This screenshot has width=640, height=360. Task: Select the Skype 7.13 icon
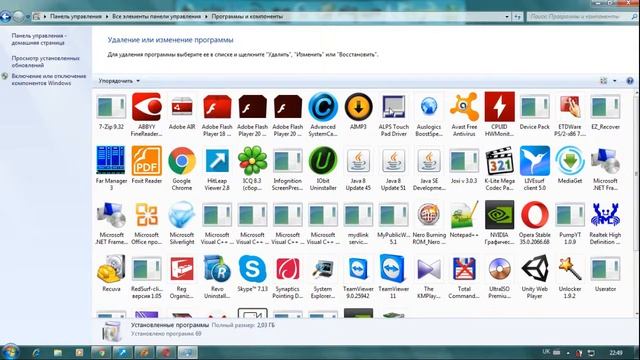coord(252,269)
